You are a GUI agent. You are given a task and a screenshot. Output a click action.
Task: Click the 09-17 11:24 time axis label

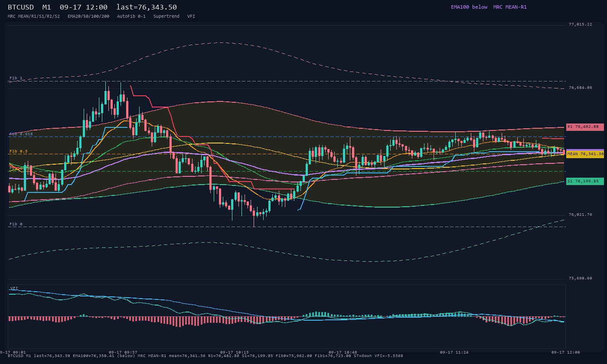tap(454, 352)
